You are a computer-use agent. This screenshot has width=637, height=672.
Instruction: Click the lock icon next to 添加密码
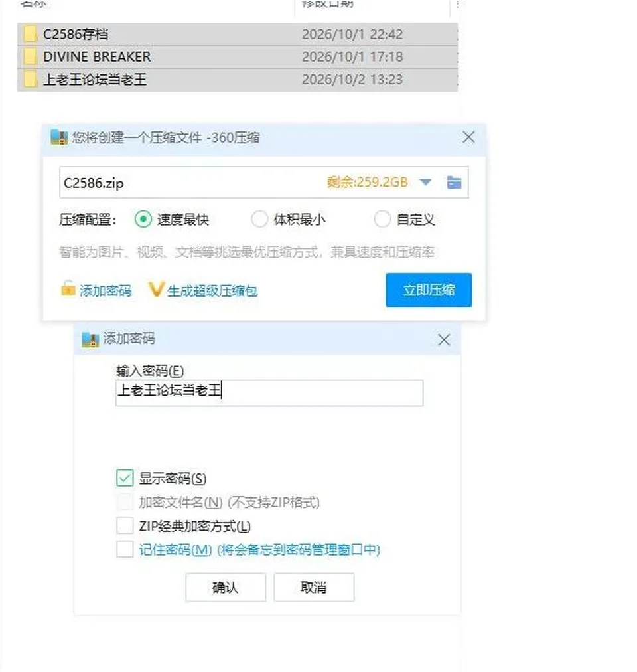(x=68, y=288)
